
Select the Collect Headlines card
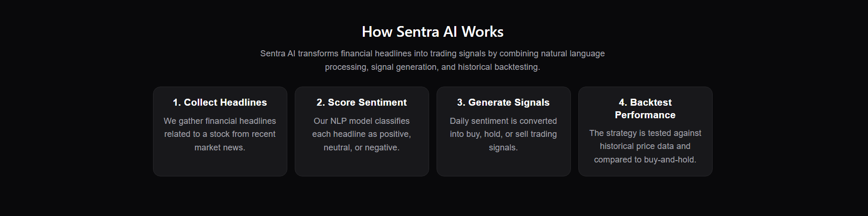point(220,131)
